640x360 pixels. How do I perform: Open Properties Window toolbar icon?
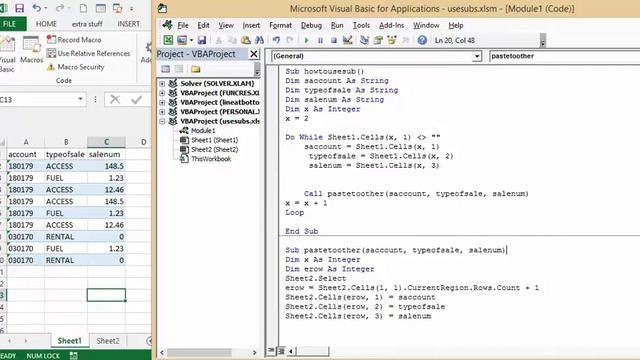pos(378,40)
